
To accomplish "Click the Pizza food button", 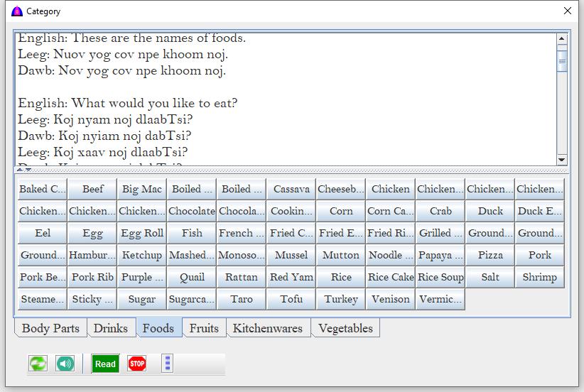I will [490, 255].
